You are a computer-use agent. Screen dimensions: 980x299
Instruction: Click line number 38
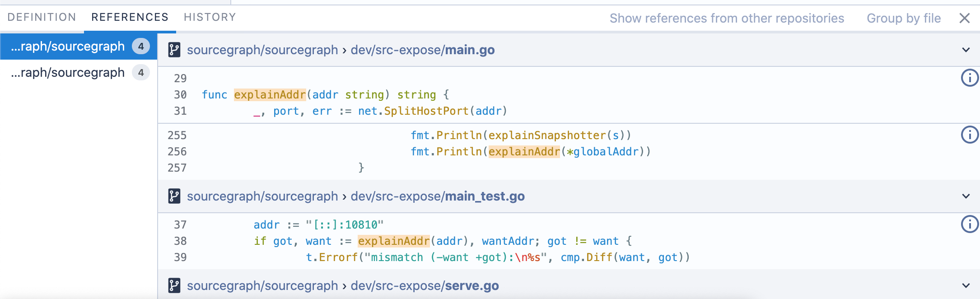[x=180, y=241]
